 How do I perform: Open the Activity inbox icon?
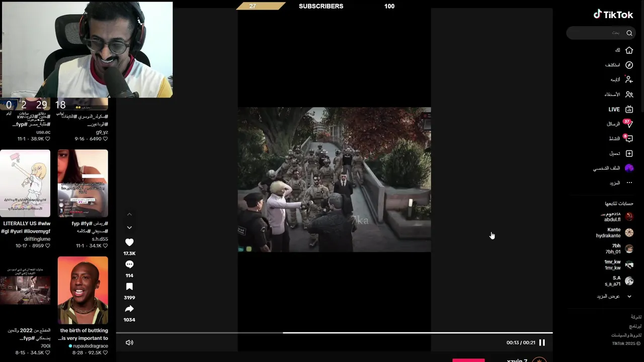click(628, 138)
